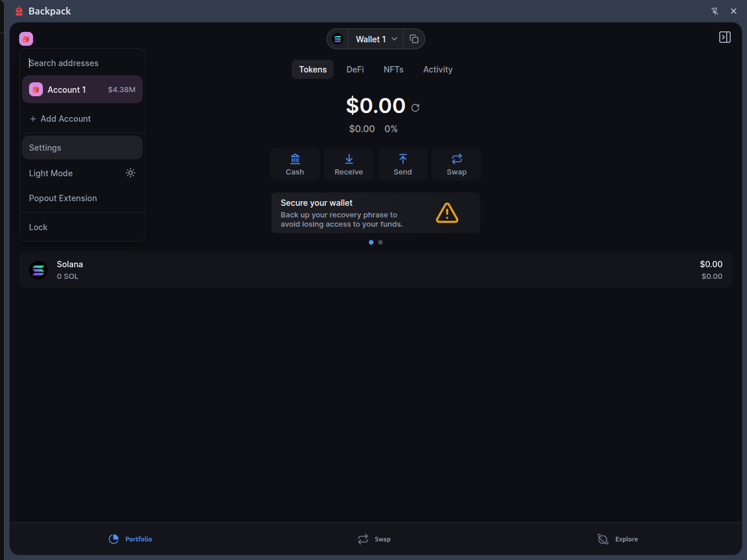The width and height of the screenshot is (747, 560).
Task: Switch to the Tokens tab
Action: click(313, 70)
